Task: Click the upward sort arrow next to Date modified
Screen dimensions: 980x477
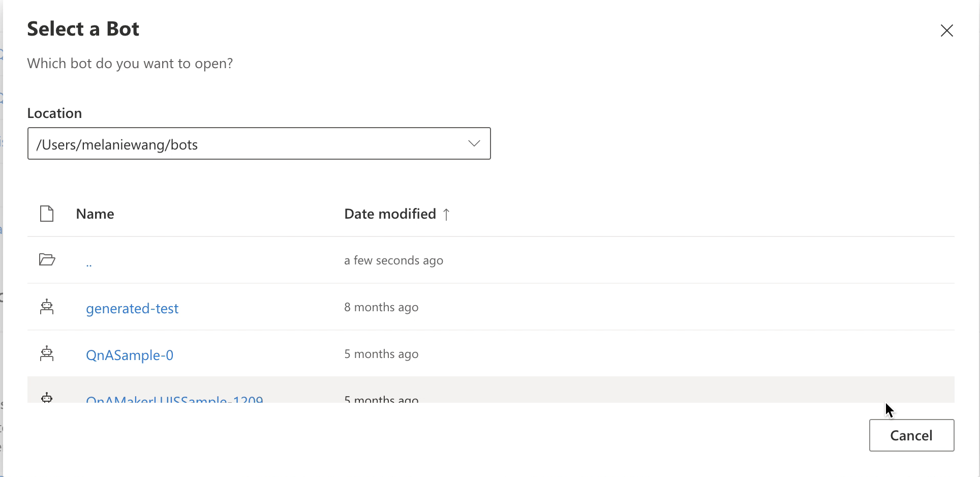Action: coord(446,214)
